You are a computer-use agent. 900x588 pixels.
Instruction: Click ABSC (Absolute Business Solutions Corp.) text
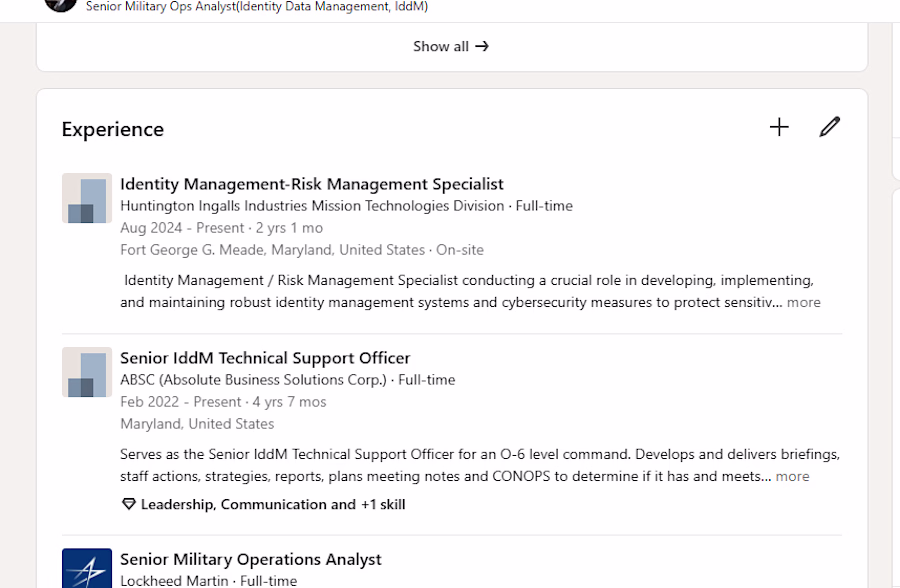253,380
